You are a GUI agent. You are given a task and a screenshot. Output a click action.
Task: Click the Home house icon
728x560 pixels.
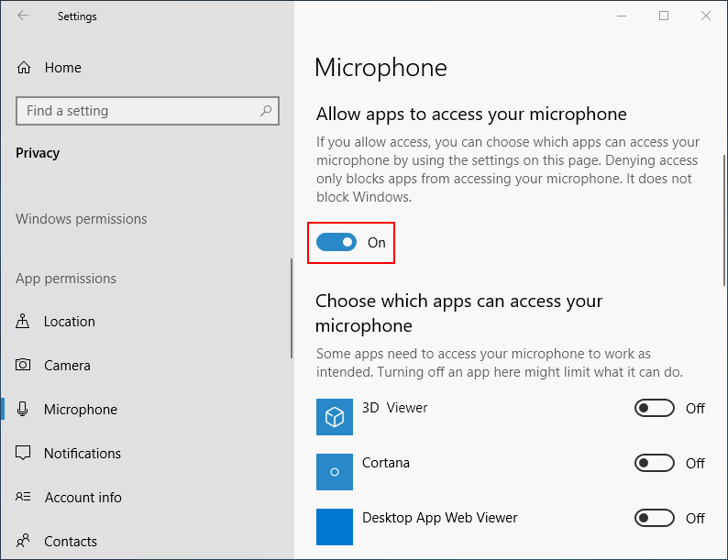(24, 68)
